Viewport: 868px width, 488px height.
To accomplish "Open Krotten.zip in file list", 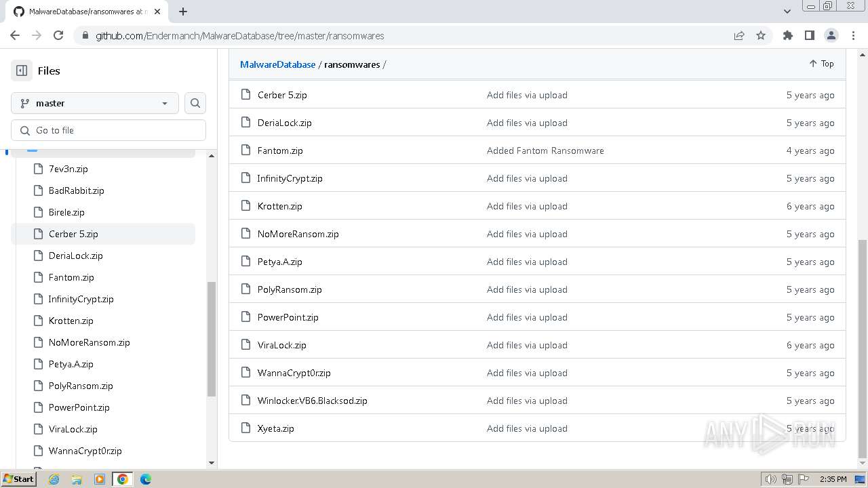I will point(280,206).
